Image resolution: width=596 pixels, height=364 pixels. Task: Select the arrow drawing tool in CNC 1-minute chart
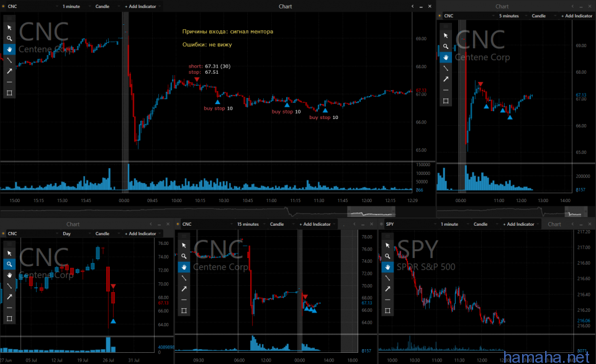9,71
